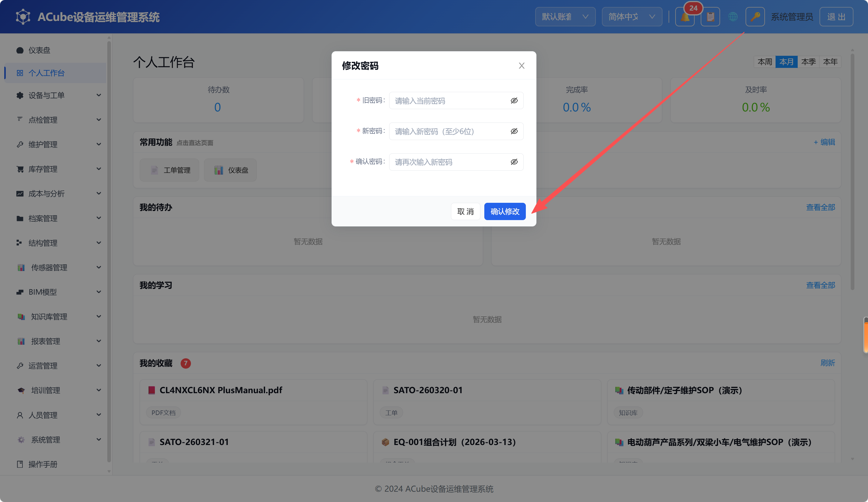Viewport: 868px width, 502px height.
Task: Click the 退出 logout button
Action: (x=836, y=17)
